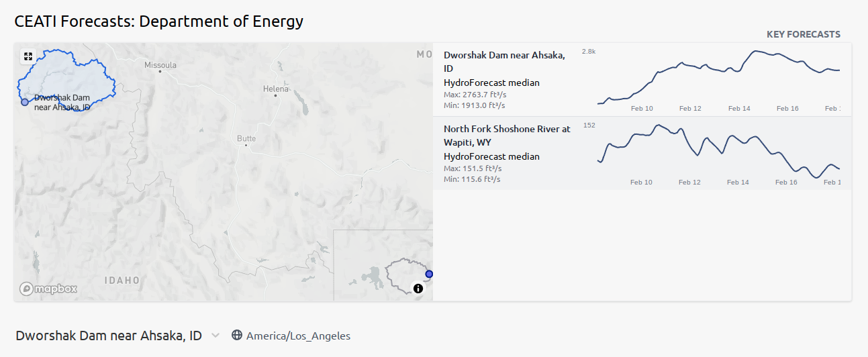
Task: Click the Helena city label on map
Action: pyautogui.click(x=275, y=89)
